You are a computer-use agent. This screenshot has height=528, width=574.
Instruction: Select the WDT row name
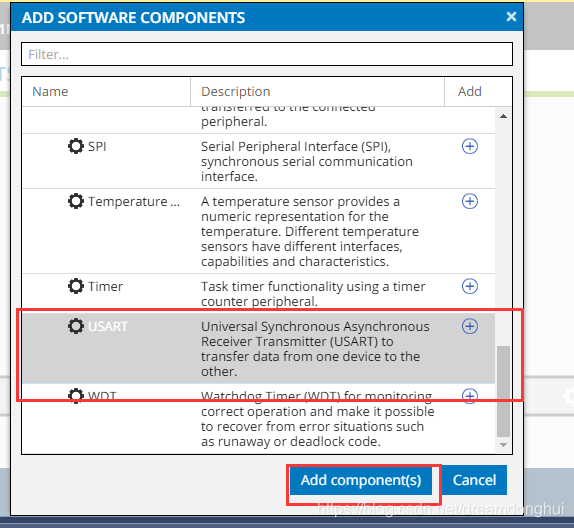pyautogui.click(x=102, y=396)
